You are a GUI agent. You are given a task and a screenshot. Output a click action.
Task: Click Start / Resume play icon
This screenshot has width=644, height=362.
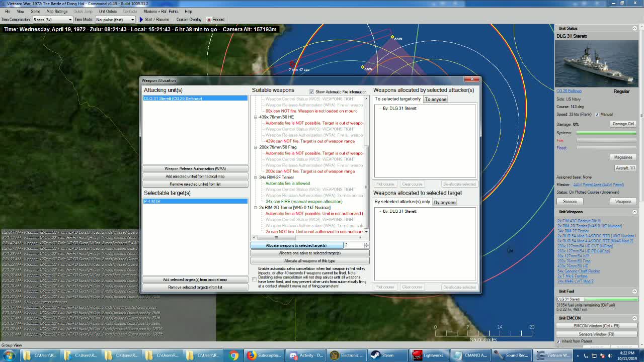[141, 20]
